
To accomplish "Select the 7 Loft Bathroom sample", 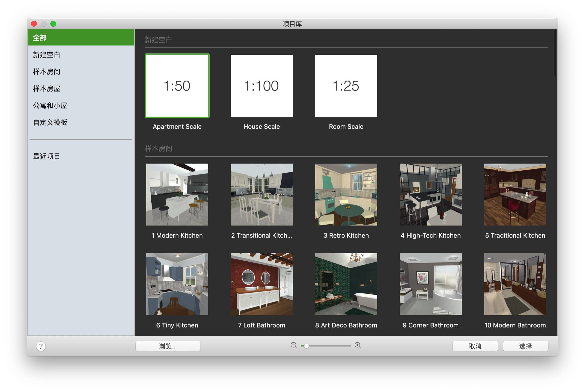I will [261, 284].
